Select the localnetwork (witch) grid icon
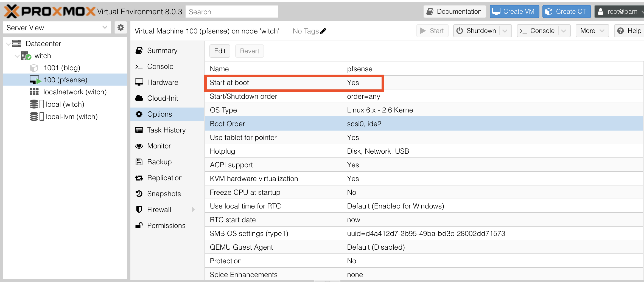This screenshot has width=644, height=282. pyautogui.click(x=34, y=92)
